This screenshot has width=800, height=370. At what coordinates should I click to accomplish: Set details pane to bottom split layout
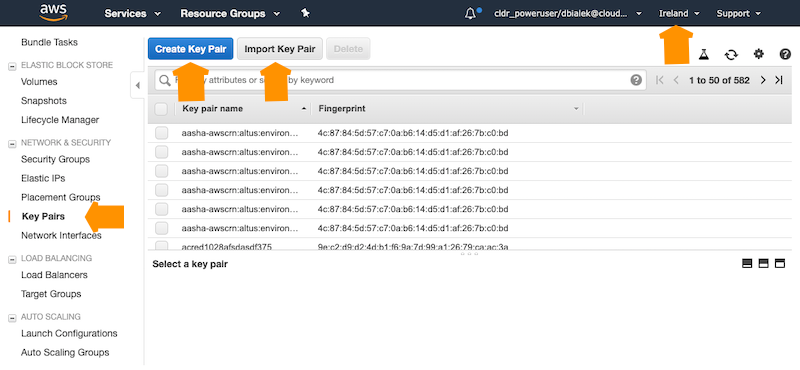point(747,264)
